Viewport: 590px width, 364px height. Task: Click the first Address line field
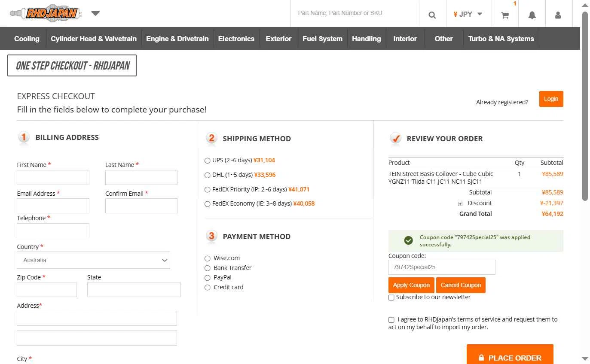97,318
